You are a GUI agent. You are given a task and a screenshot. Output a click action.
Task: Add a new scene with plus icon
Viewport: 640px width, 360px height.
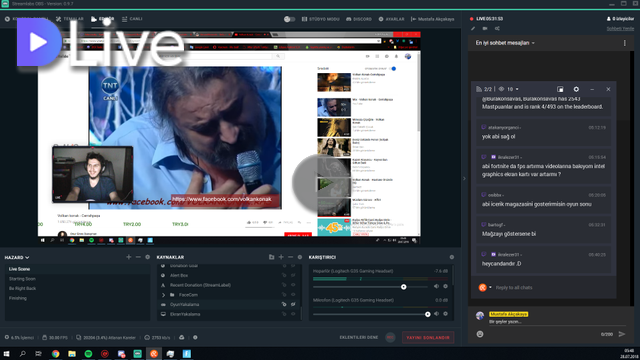click(129, 257)
